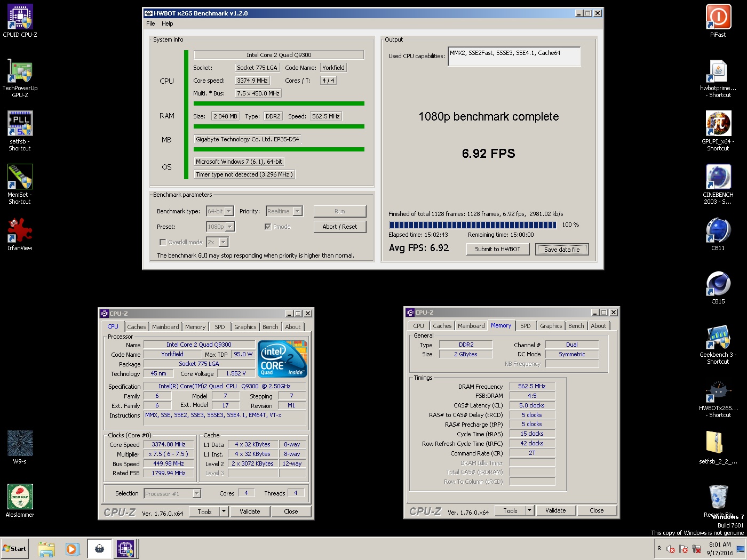Open Windows Explorer from the taskbar
Viewport: 747px width, 560px height.
46,549
